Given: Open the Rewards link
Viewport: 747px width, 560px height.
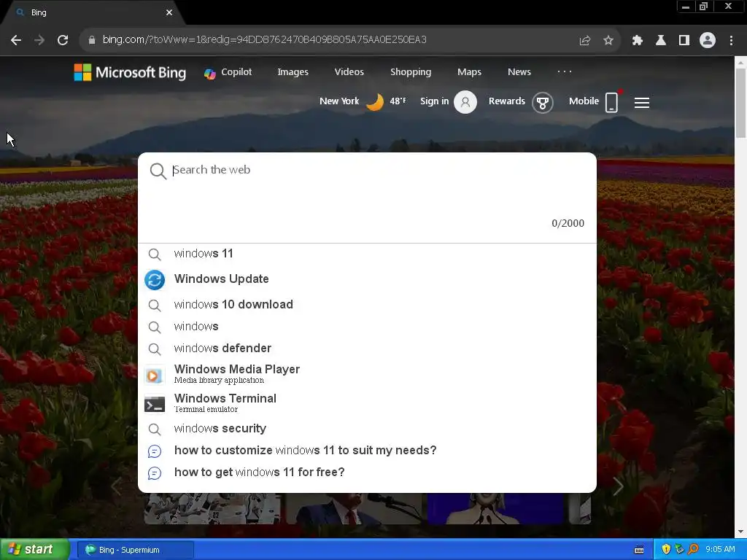Looking at the screenshot, I should tap(507, 101).
